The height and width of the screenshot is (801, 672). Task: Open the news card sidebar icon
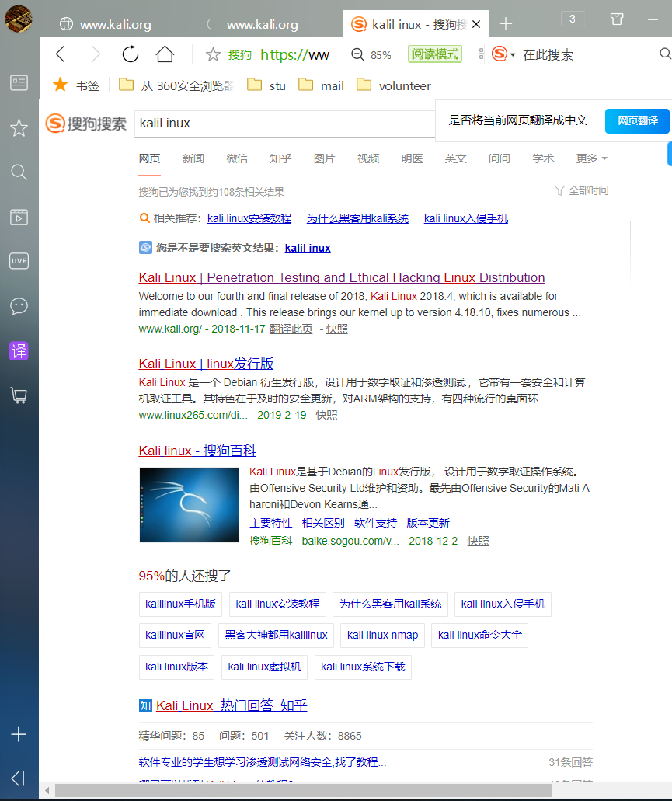click(19, 83)
